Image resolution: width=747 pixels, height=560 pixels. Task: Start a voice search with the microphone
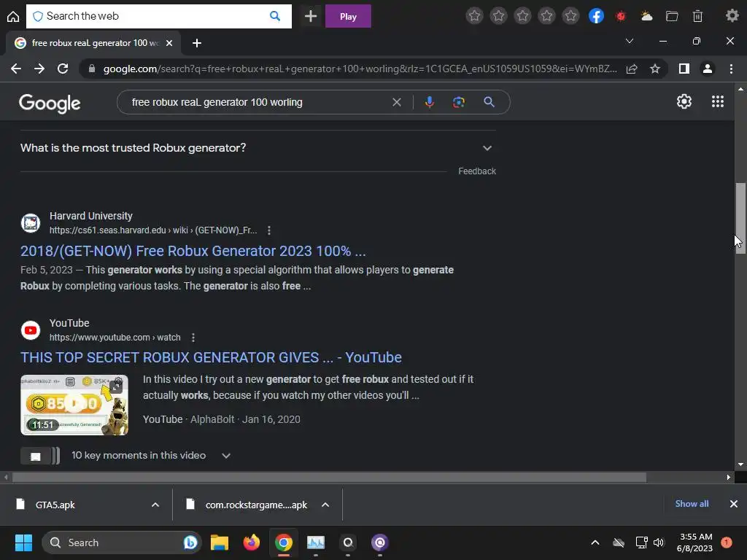tap(429, 102)
